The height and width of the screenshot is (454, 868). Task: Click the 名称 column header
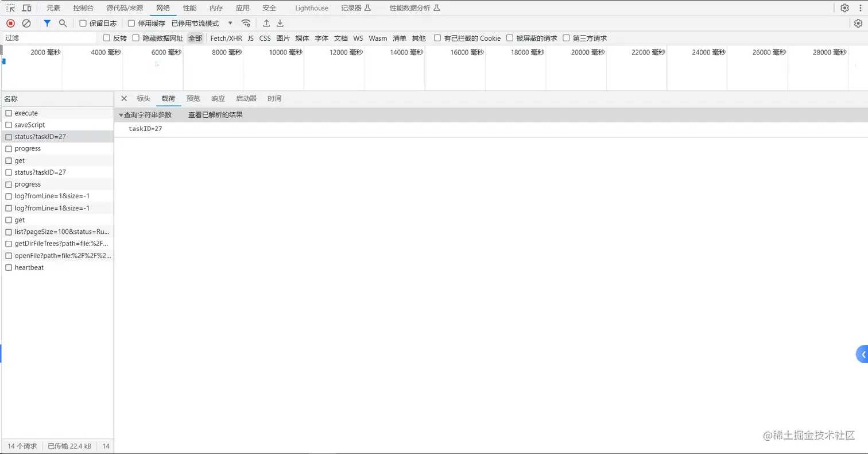[x=57, y=99]
